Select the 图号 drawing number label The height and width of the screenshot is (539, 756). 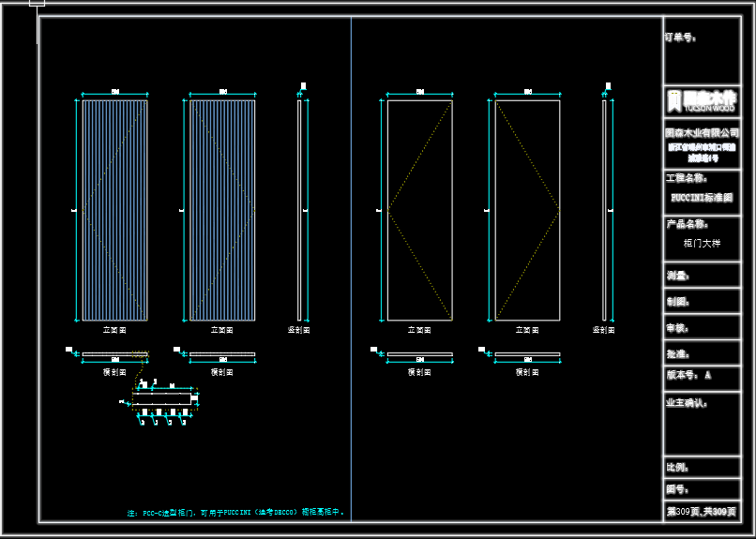pos(678,489)
